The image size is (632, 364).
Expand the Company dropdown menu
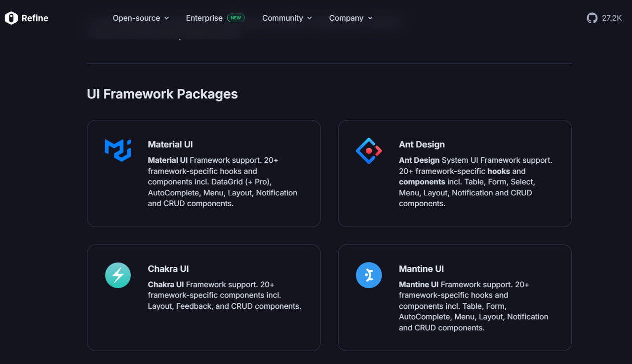[351, 18]
